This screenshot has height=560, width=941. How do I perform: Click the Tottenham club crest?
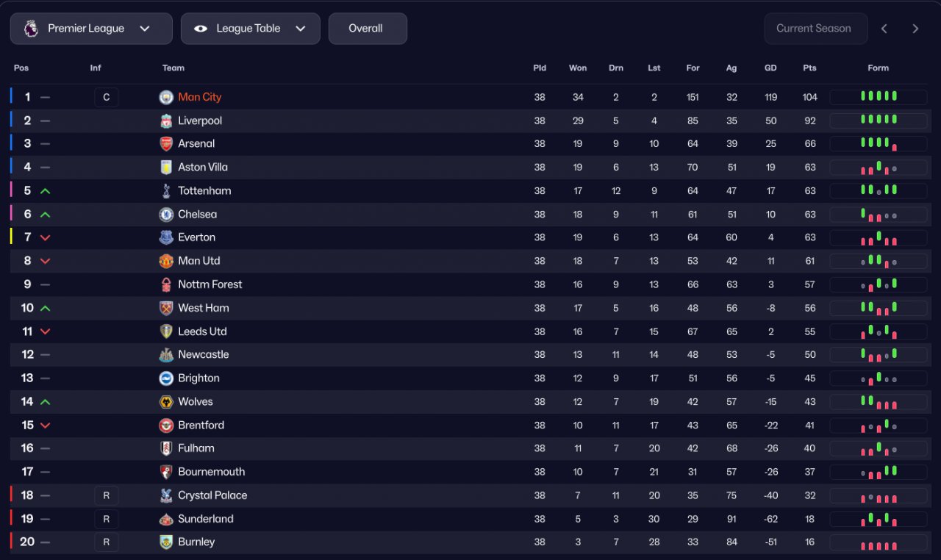click(166, 191)
